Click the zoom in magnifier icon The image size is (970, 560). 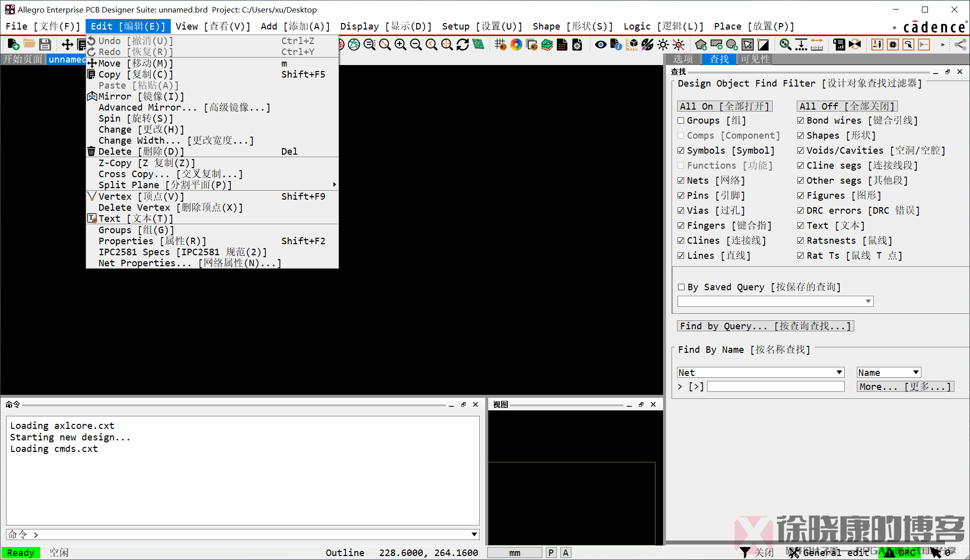click(x=400, y=45)
